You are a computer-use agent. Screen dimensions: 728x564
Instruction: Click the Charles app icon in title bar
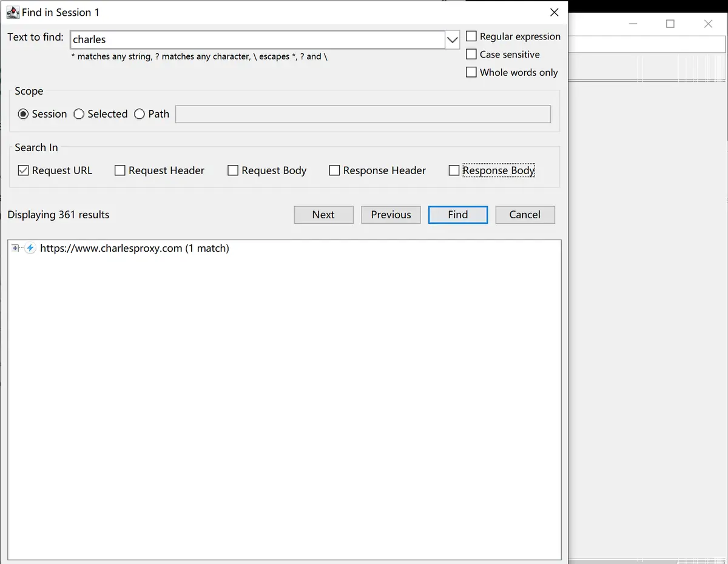13,12
